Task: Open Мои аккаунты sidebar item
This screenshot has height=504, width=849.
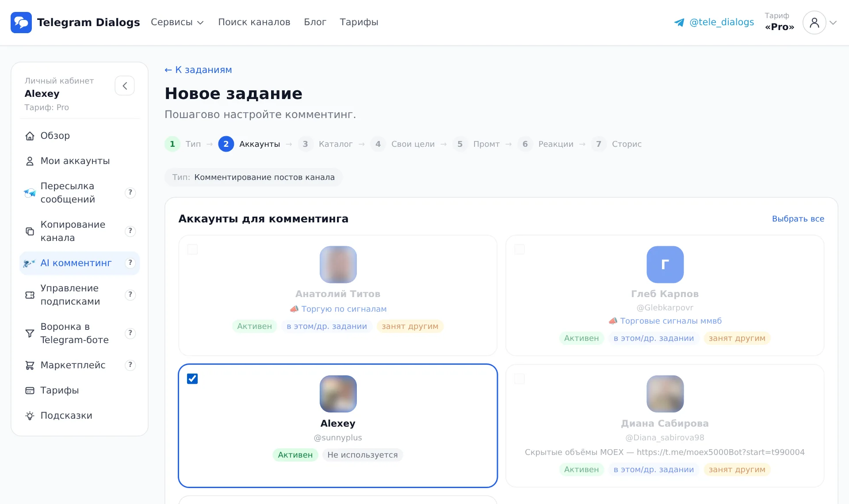Action: click(x=80, y=161)
